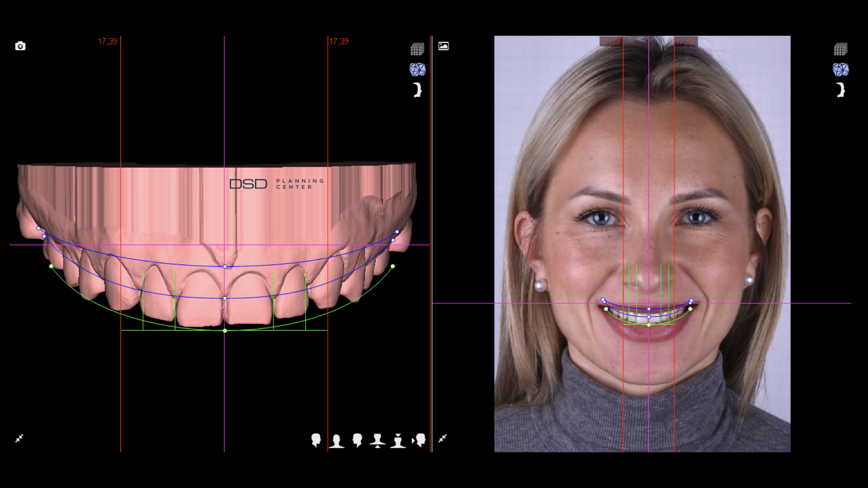Viewport: 868px width, 488px height.
Task: Toggle right pane blue mesh icon
Action: click(840, 70)
